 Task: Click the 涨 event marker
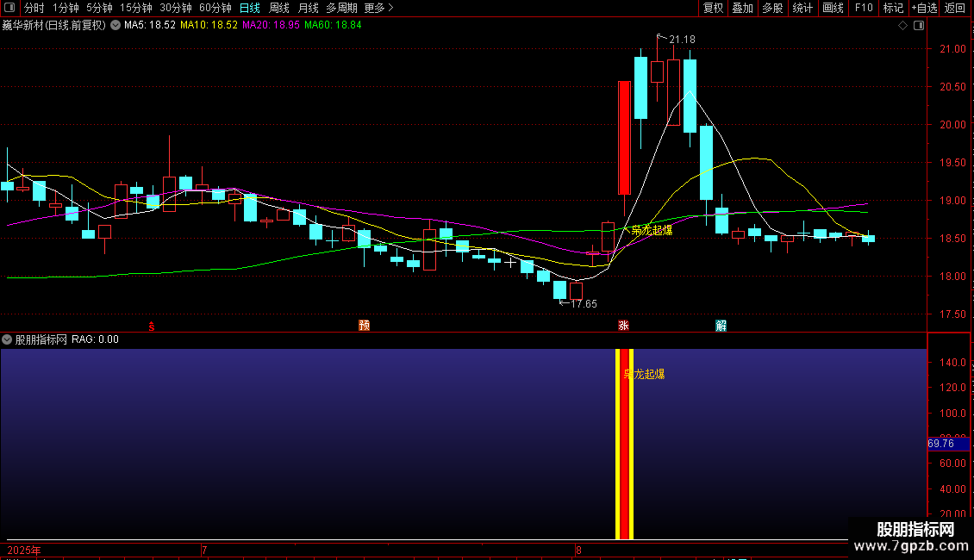624,326
